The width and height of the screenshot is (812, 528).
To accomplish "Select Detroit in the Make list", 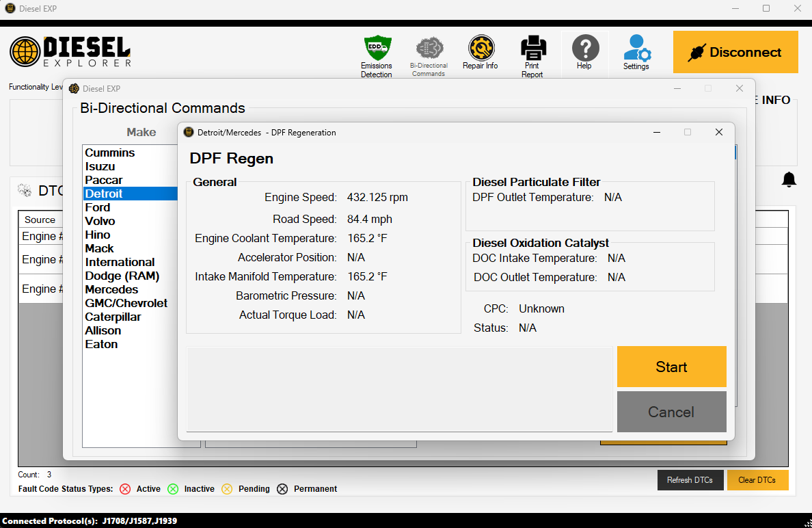I will pos(131,194).
